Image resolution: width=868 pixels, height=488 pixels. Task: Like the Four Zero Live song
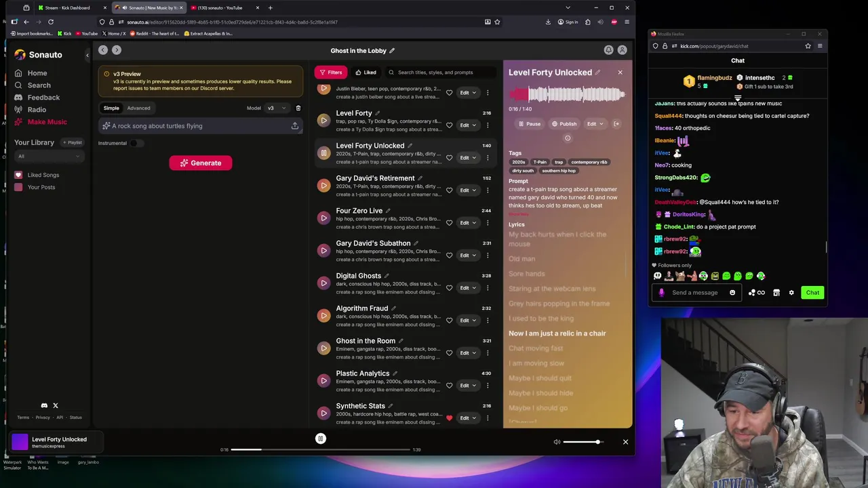[x=449, y=223]
